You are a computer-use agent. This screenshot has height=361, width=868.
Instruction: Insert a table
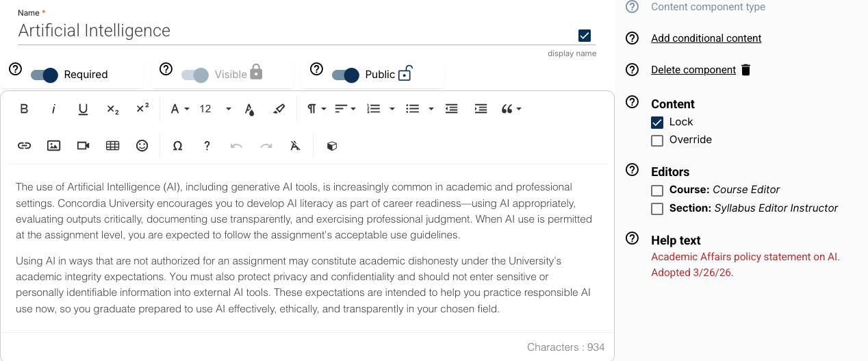pos(113,145)
